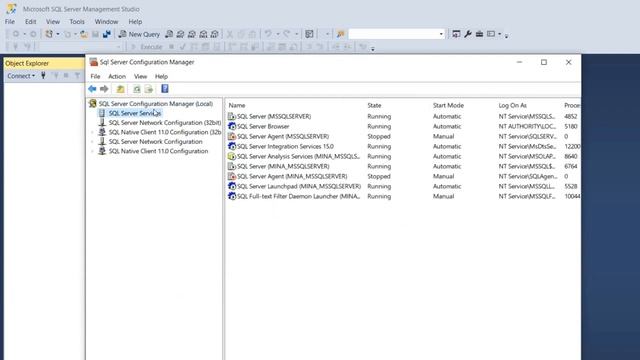Select SQL Server Network Configuration (32bit) node

164,122
